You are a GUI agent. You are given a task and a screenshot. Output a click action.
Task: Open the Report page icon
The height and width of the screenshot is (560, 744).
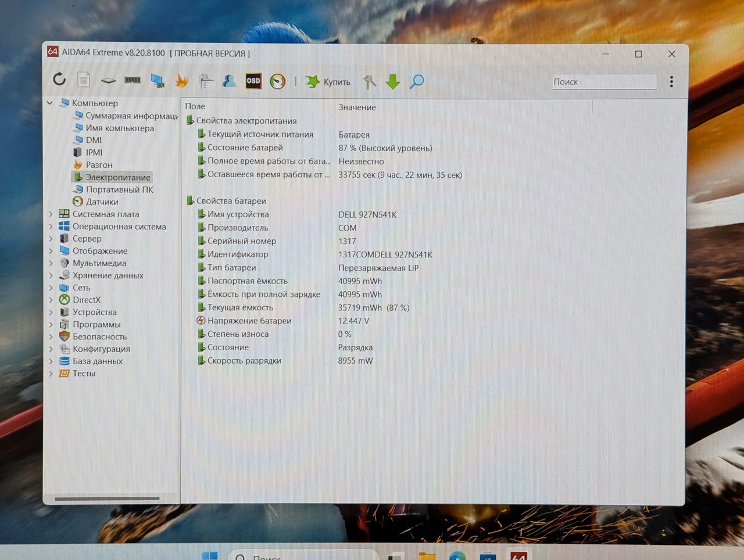(x=84, y=80)
